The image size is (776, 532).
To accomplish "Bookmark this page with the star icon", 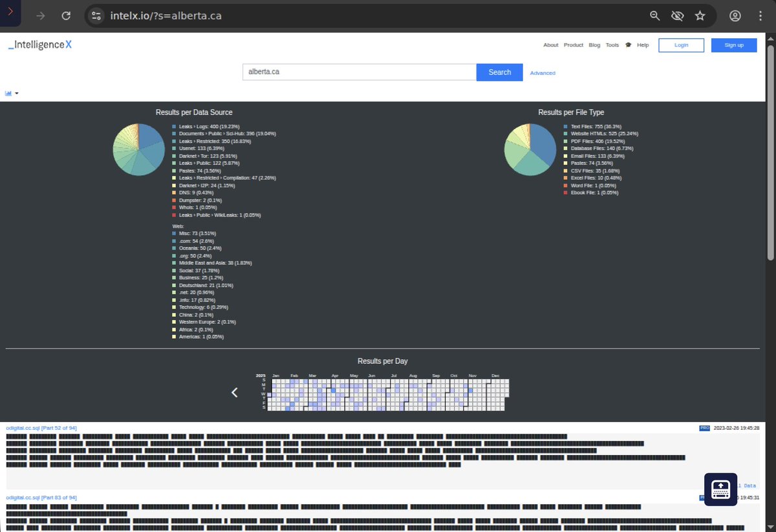I will tap(700, 16).
